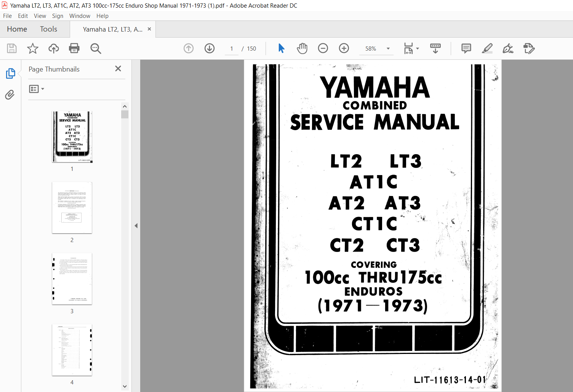Click the current page number field
The width and height of the screenshot is (573, 392).
coord(232,48)
